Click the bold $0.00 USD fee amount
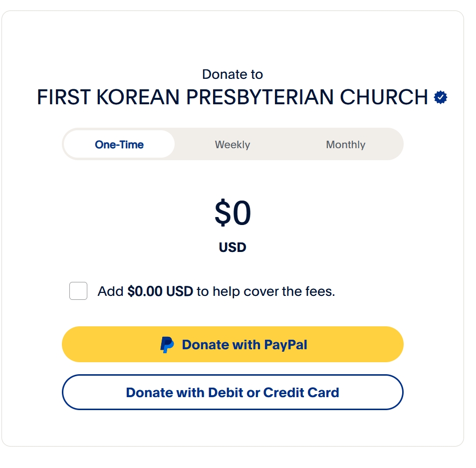The height and width of the screenshot is (468, 476). (x=160, y=291)
